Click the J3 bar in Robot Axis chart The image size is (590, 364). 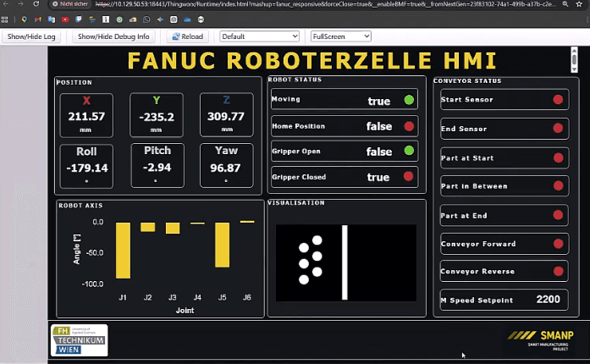[x=173, y=228]
